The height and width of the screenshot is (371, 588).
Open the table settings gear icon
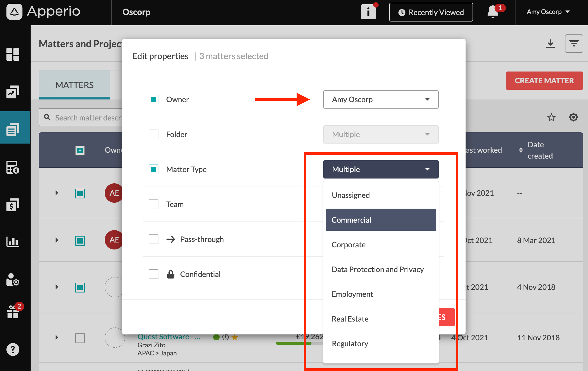[x=574, y=117]
